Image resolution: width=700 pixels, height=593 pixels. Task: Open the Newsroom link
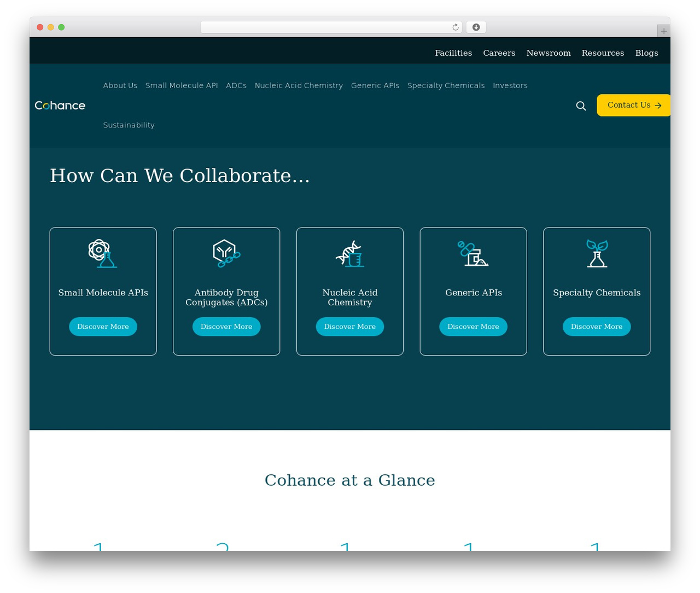coord(549,53)
